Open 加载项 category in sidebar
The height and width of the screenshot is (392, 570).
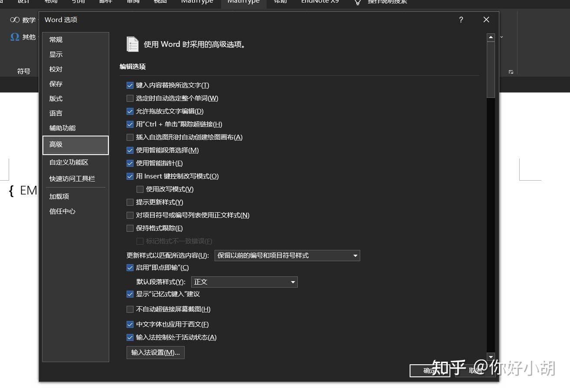(75, 196)
